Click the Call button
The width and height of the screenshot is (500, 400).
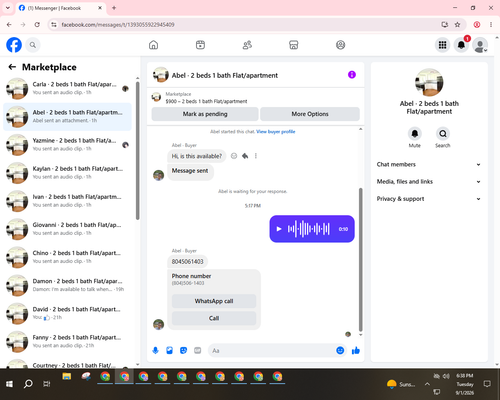click(x=214, y=318)
